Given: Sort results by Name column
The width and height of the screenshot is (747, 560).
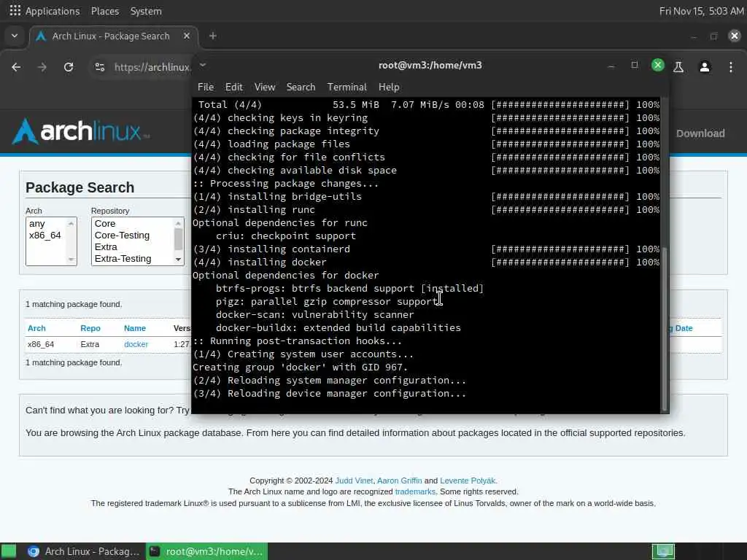Looking at the screenshot, I should click(x=135, y=328).
